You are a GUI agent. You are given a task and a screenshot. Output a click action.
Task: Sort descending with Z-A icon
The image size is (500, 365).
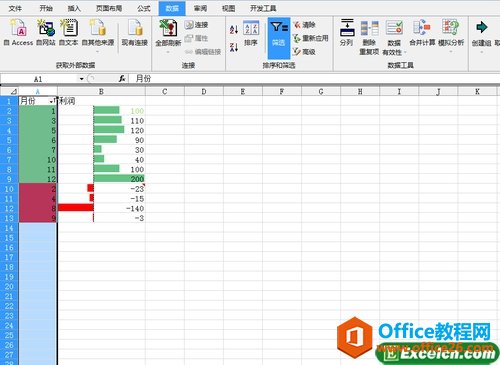click(x=234, y=47)
